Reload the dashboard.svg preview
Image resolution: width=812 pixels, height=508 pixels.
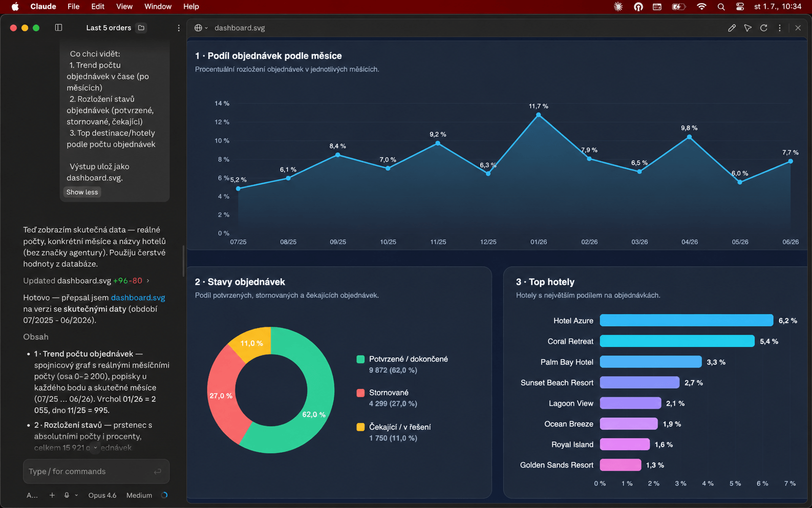tap(764, 28)
